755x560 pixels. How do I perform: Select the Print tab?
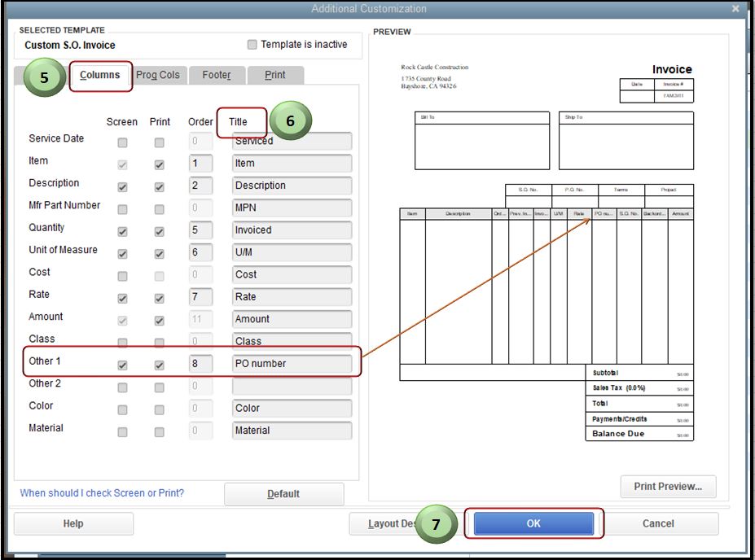pyautogui.click(x=274, y=75)
